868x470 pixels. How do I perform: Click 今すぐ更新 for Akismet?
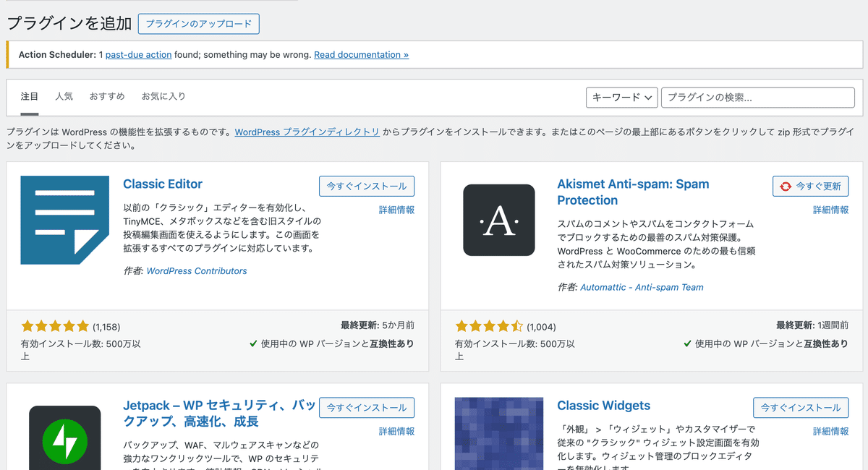coord(810,186)
